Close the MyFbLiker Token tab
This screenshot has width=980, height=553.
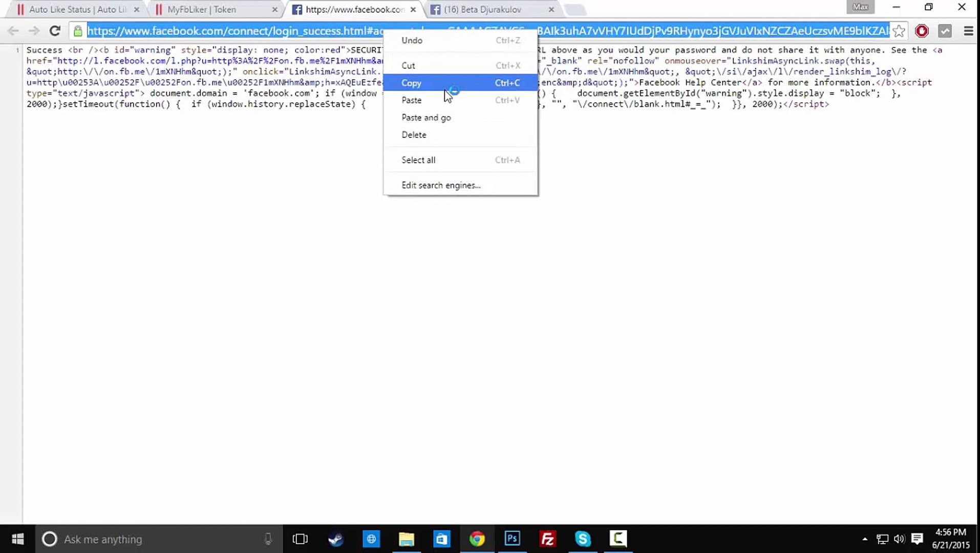coord(275,9)
